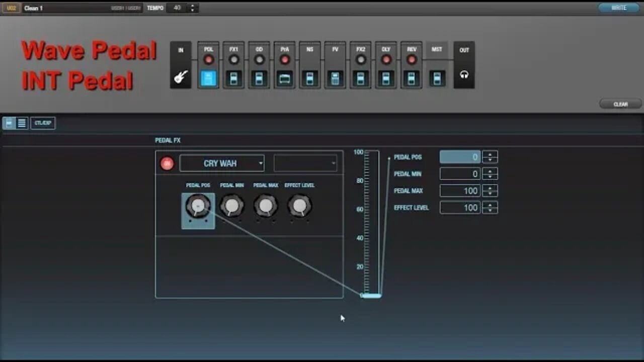Decrease TEMPO with the down arrow
This screenshot has height=362, width=644.
(x=192, y=11)
